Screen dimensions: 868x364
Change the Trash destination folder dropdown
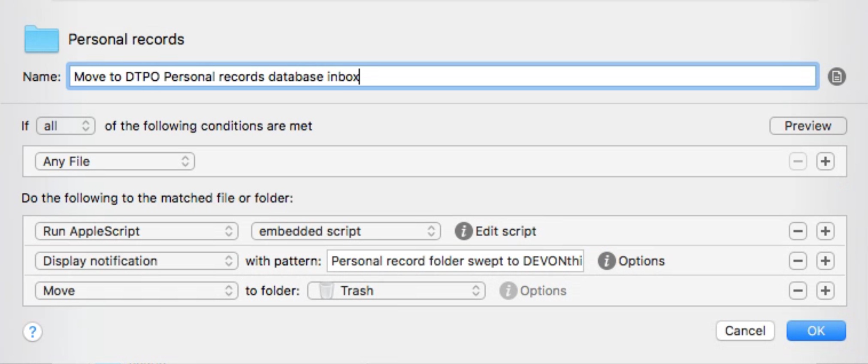396,291
